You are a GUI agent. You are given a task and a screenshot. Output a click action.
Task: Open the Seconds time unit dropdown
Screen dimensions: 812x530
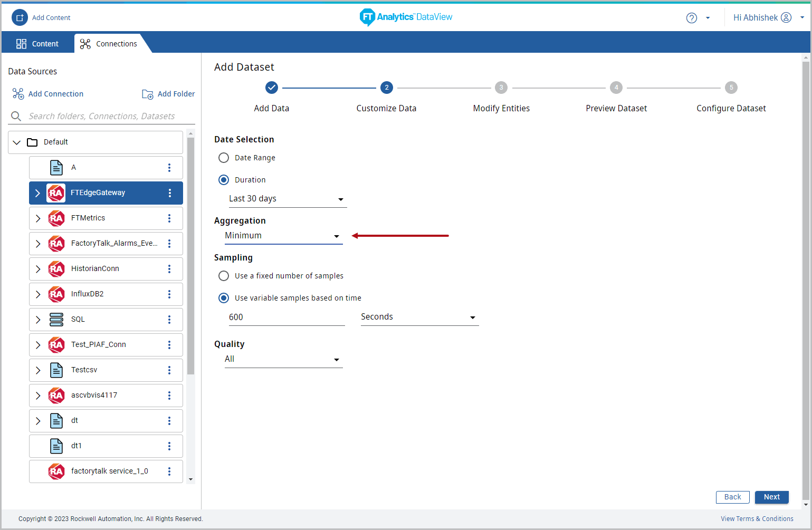[x=419, y=317]
